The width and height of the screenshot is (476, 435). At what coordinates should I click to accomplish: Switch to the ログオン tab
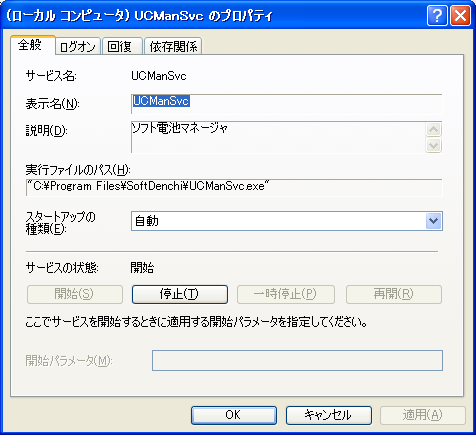tap(78, 46)
